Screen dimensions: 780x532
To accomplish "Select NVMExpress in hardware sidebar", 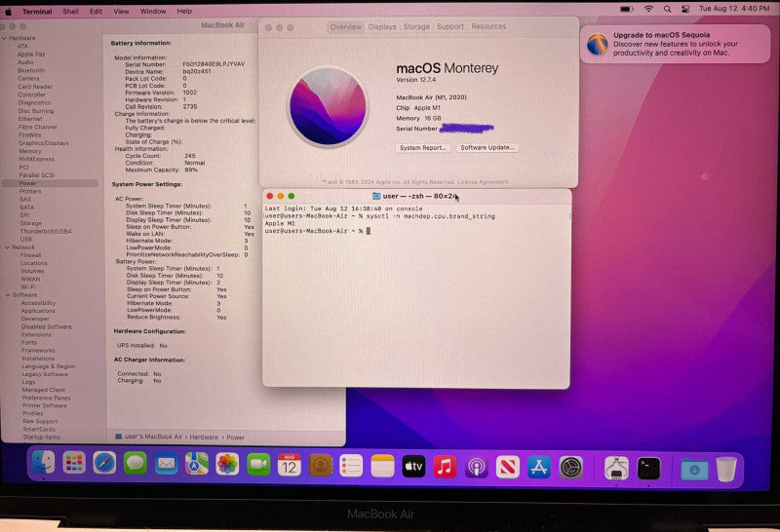I will point(36,159).
